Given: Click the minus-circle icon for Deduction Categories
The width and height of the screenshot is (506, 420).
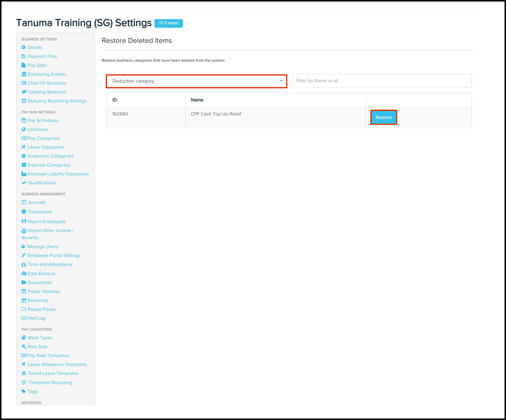Looking at the screenshot, I should coord(24,156).
